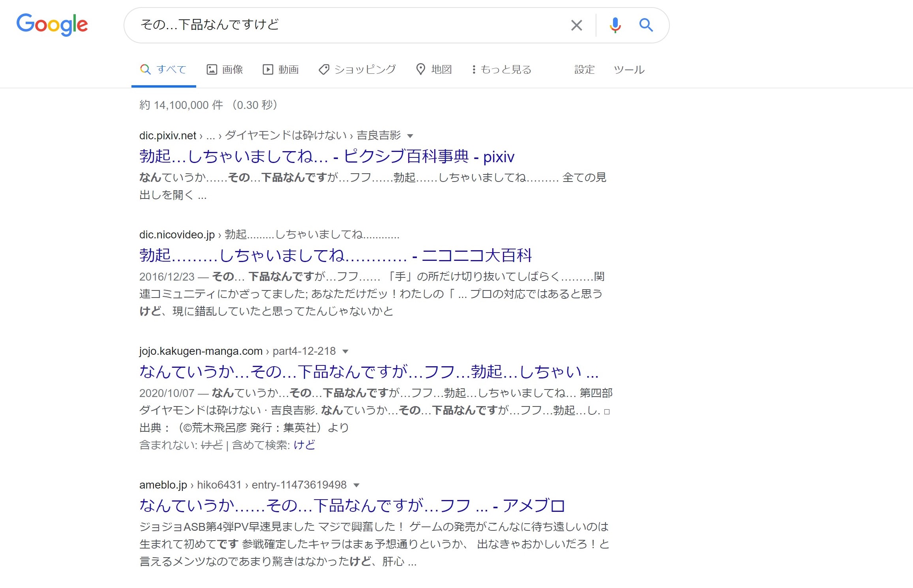Expand dropdown arrow beside part4-12-218 breadcrumb
Image resolution: width=913 pixels, height=588 pixels.
coord(345,352)
